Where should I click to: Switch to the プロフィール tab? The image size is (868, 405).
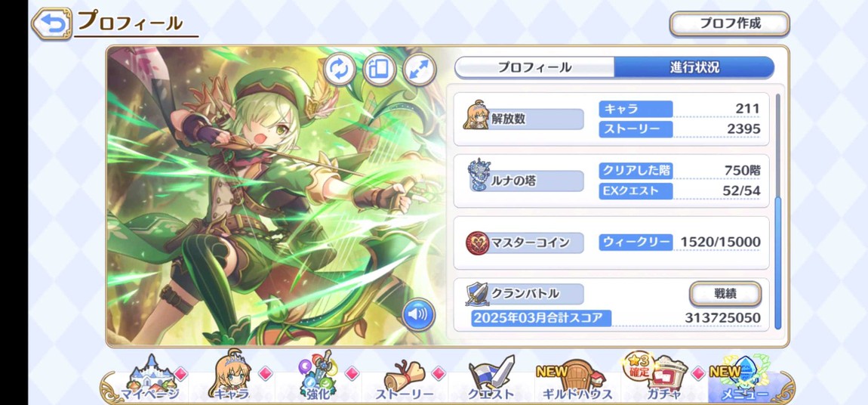coord(534,67)
